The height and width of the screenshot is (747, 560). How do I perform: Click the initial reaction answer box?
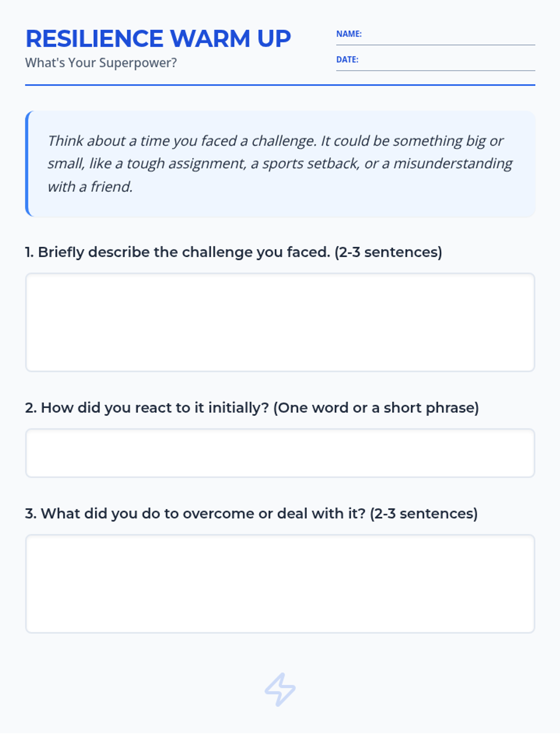pos(280,453)
